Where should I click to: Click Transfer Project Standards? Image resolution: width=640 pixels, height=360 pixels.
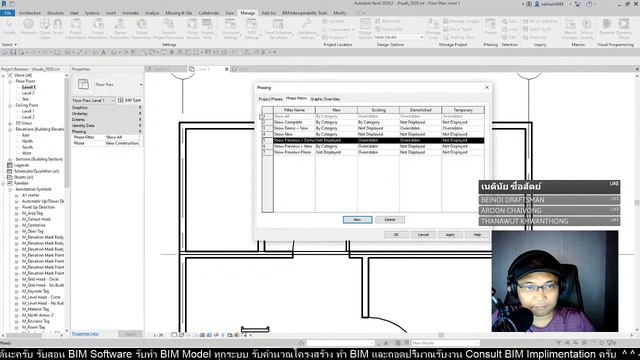tap(169, 28)
